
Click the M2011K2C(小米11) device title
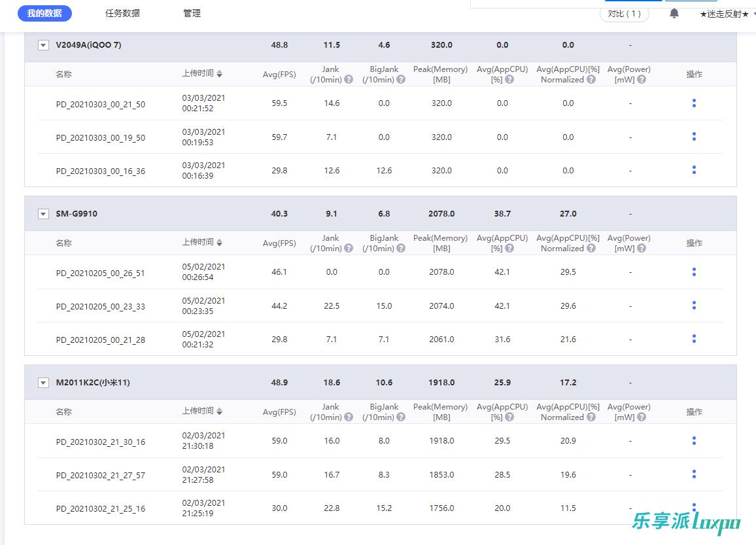pos(93,383)
